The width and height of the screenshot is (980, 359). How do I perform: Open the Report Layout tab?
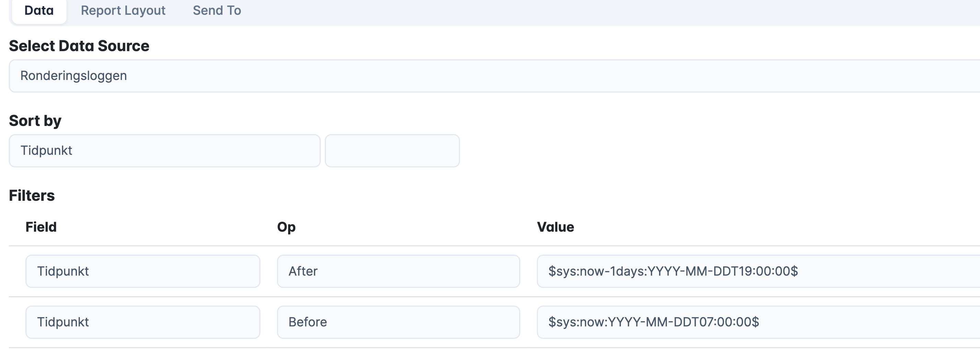pos(123,11)
